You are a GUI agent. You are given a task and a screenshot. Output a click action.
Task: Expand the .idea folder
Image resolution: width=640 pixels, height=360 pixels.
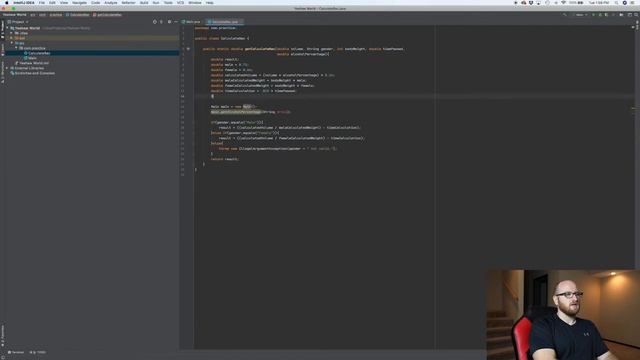point(12,33)
